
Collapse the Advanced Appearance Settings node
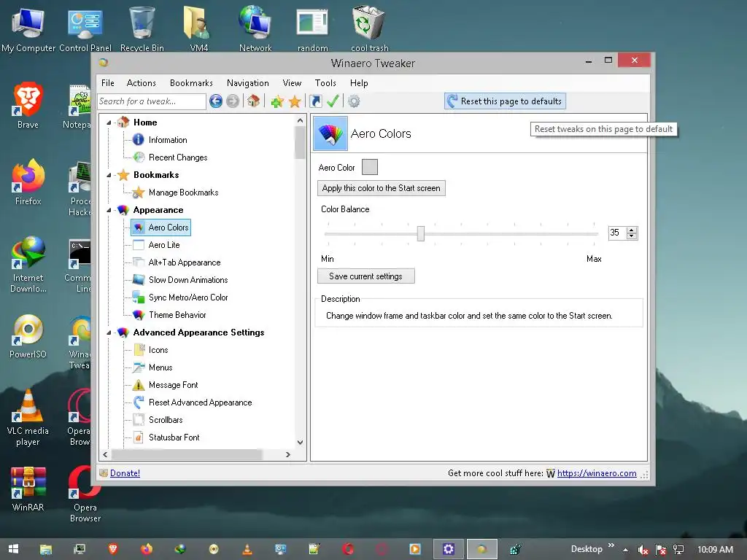[109, 332]
